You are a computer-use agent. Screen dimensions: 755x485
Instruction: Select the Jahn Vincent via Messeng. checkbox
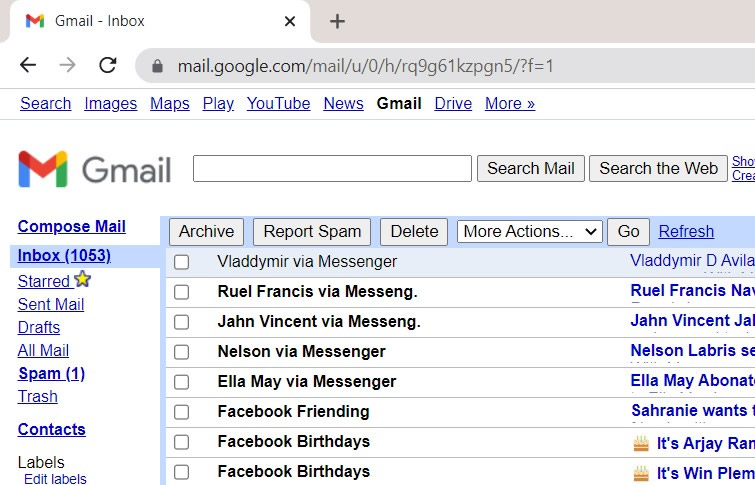[182, 322]
